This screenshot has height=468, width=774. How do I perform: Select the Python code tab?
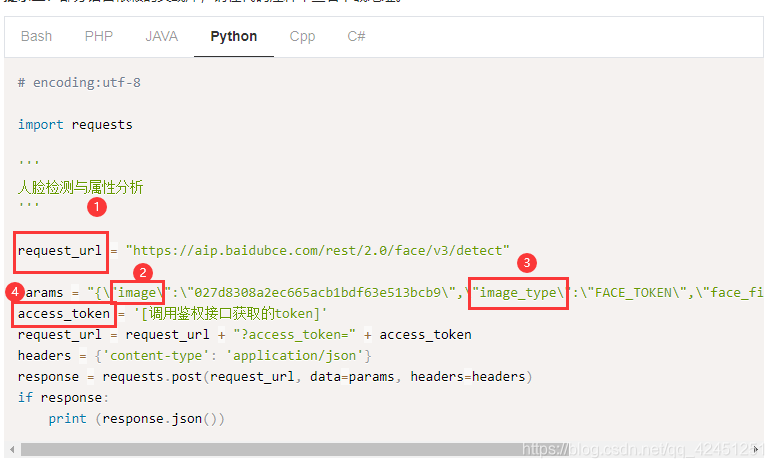pos(233,37)
